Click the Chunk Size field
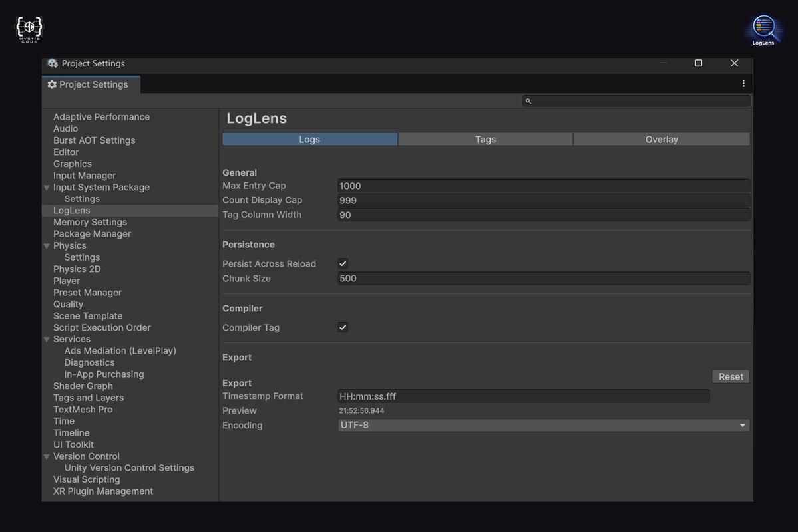 pos(543,278)
